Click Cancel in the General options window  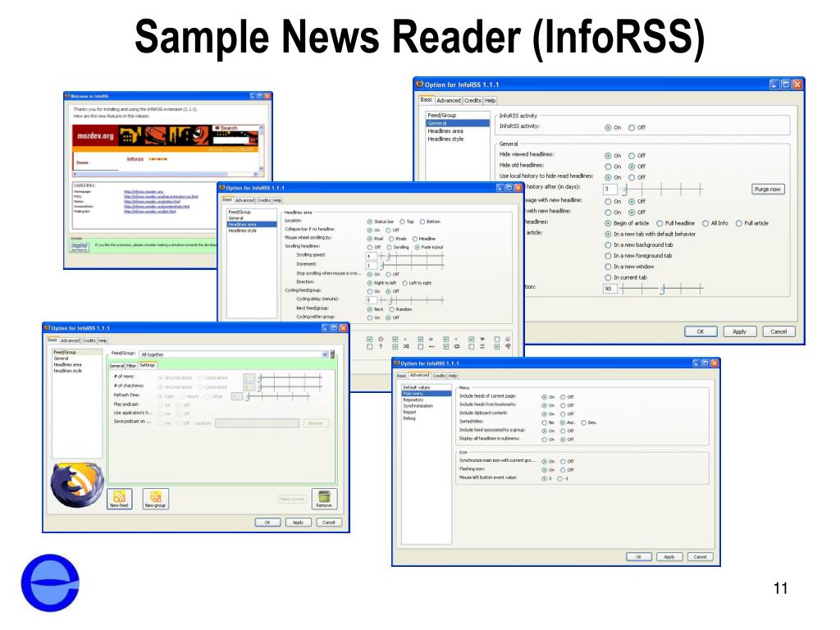point(778,331)
